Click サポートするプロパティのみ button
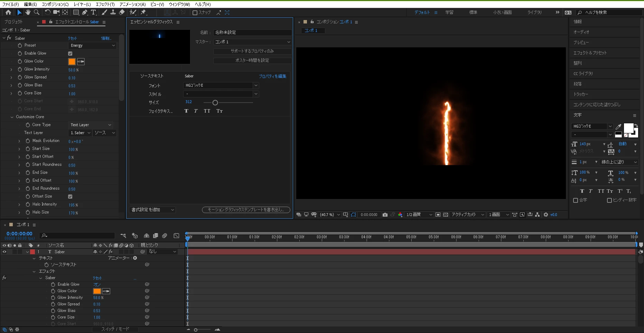The image size is (644, 333). tap(252, 51)
